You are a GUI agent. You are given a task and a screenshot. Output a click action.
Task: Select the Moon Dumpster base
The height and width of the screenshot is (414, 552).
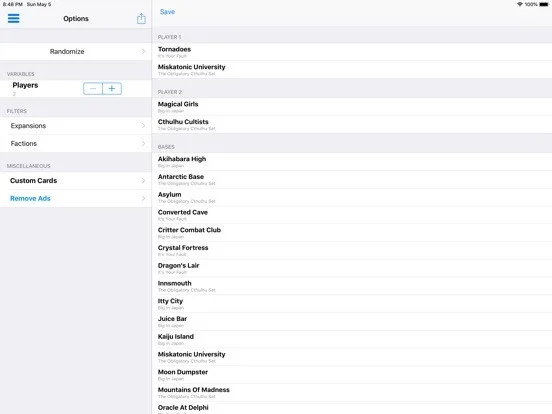coord(352,375)
